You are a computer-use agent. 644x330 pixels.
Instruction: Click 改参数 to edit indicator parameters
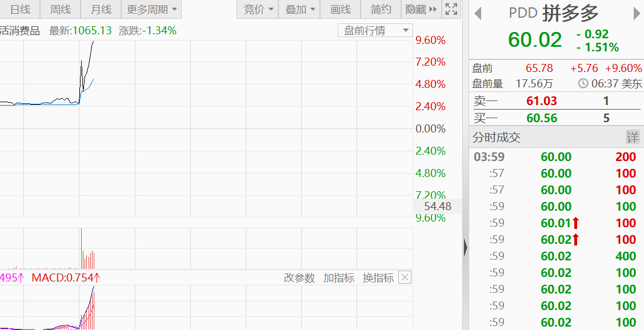click(299, 278)
